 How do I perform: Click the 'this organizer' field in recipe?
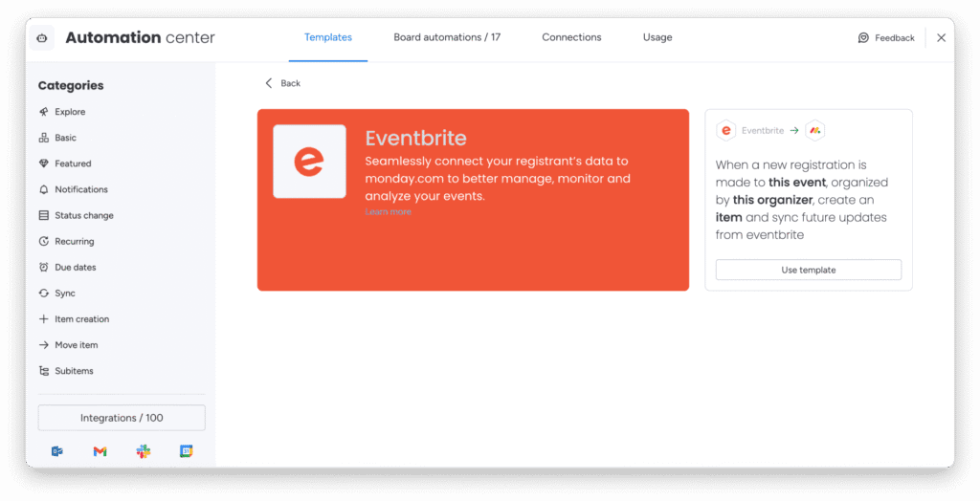pos(772,200)
